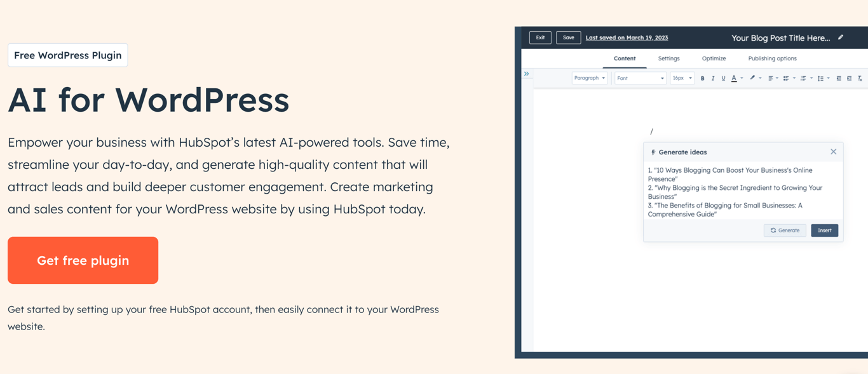Viewport: 868px width, 374px height.
Task: Increase the paragraph indent
Action: [849, 77]
